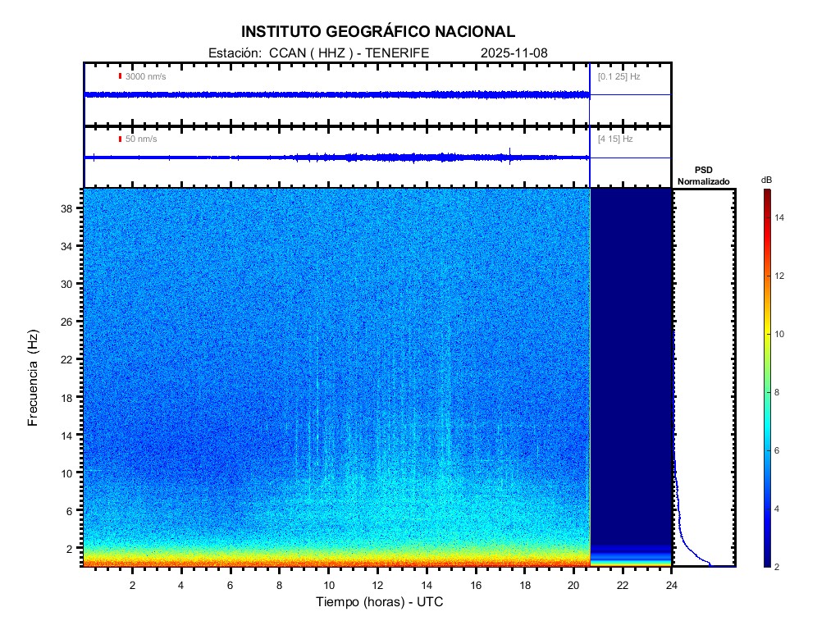Click the "[0.1 25] Hz" filter label
This screenshot has width=840, height=630.
[x=619, y=76]
